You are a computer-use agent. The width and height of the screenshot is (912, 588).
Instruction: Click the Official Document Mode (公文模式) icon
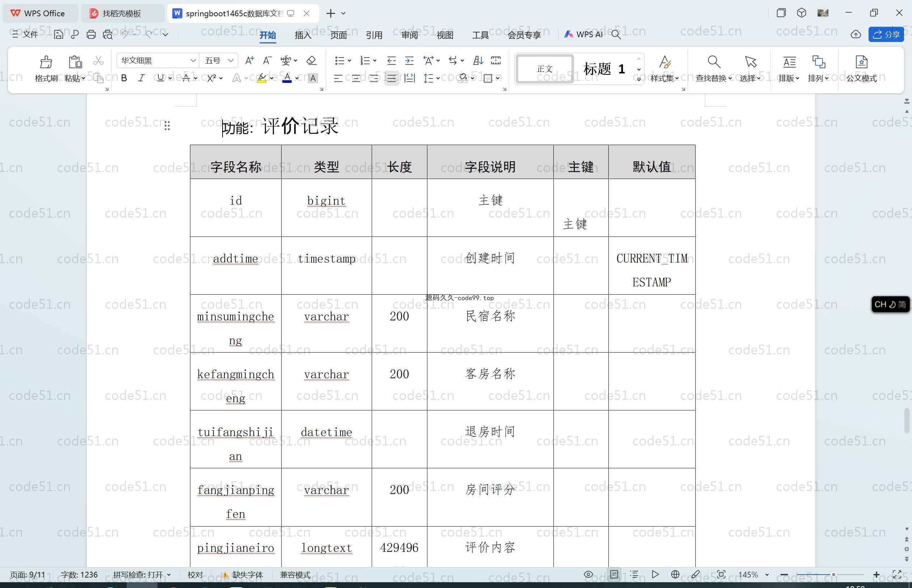(x=861, y=62)
